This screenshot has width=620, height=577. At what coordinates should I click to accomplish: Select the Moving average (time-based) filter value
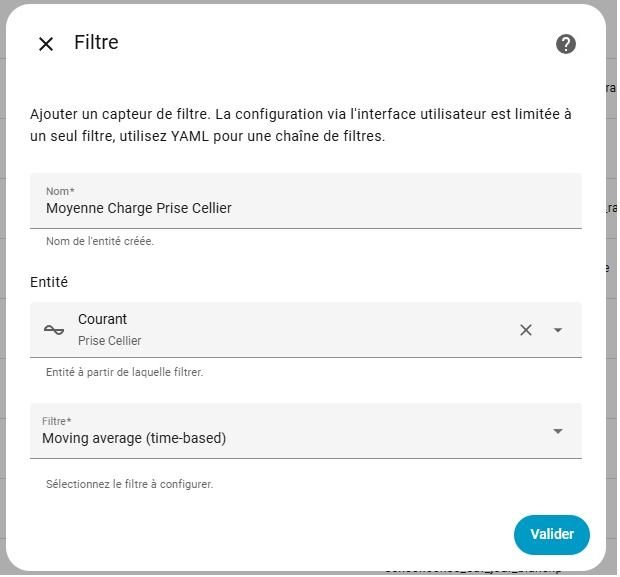pos(134,438)
